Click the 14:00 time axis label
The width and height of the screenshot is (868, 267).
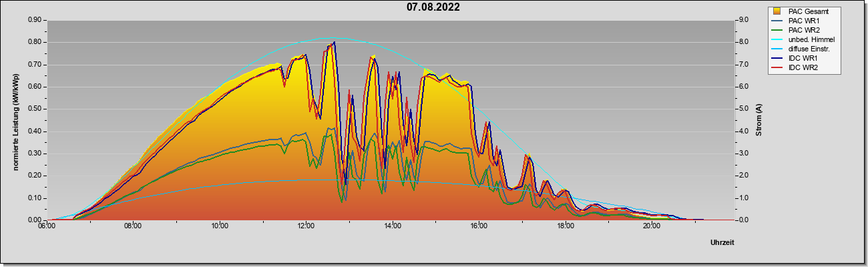(x=393, y=227)
